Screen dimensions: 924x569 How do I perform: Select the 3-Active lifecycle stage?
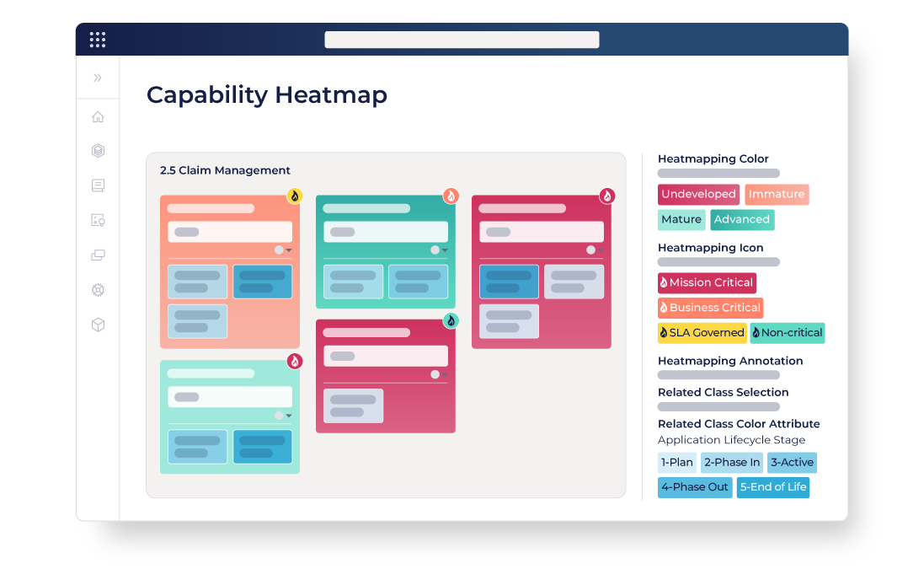[792, 462]
